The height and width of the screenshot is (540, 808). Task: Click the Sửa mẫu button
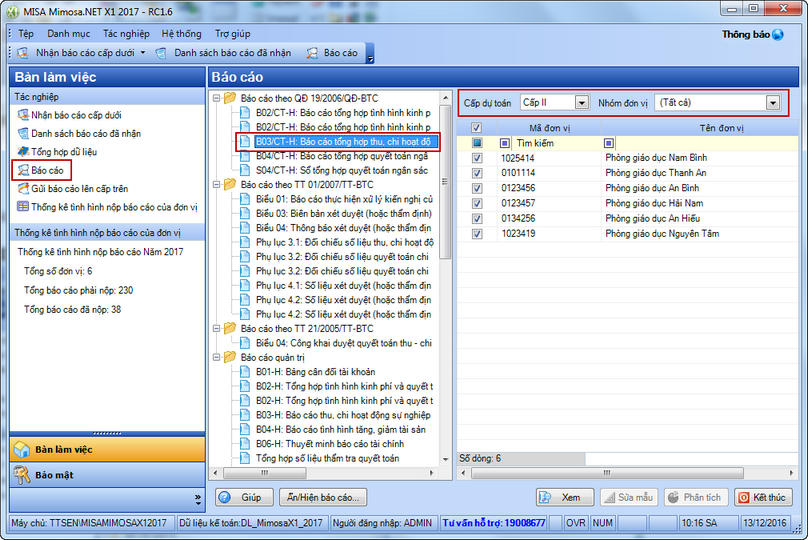(629, 497)
